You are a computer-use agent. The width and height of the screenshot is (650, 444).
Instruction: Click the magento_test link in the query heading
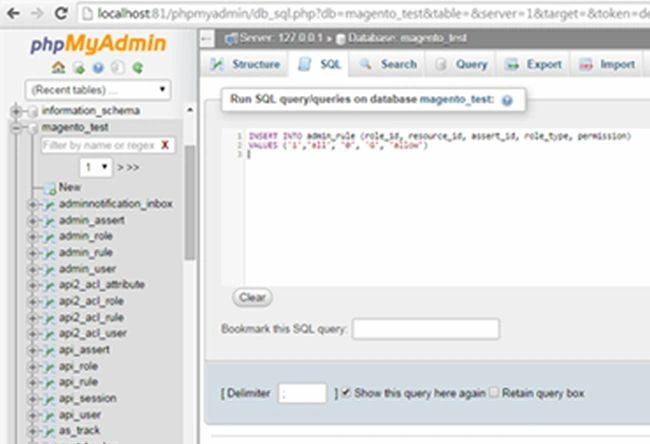[x=456, y=99]
